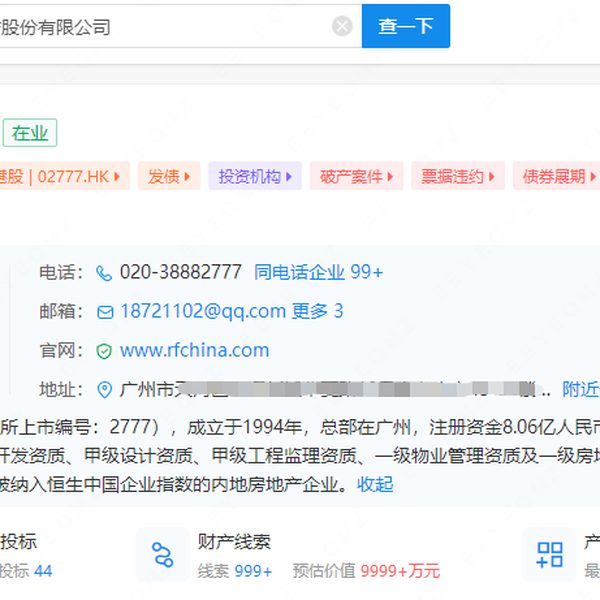The image size is (600, 600).
Task: Click text 成立于1994年 in description
Action: [x=244, y=427]
